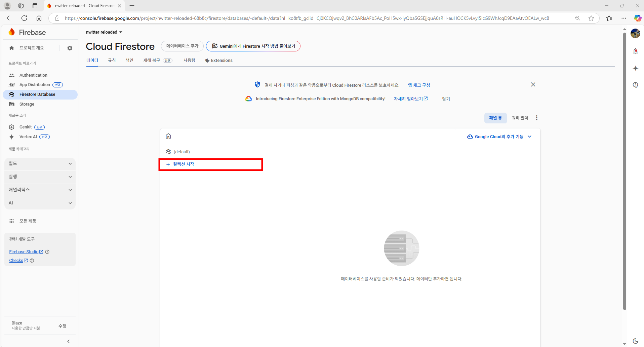
Task: Bookmark page with star icon
Action: (x=591, y=18)
